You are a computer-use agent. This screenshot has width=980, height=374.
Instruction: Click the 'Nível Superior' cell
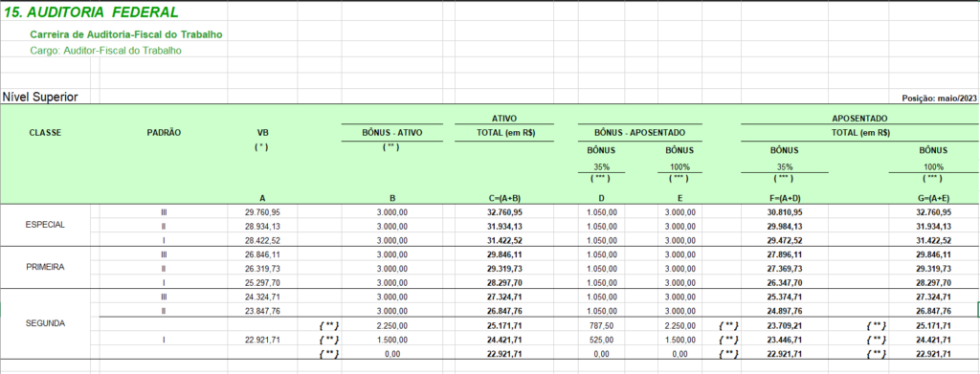coord(40,98)
